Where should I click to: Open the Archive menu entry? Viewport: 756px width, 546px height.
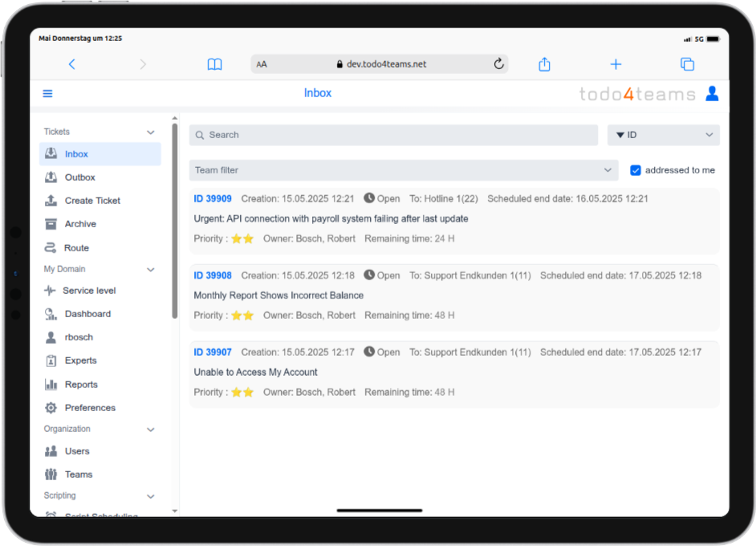tap(100, 224)
